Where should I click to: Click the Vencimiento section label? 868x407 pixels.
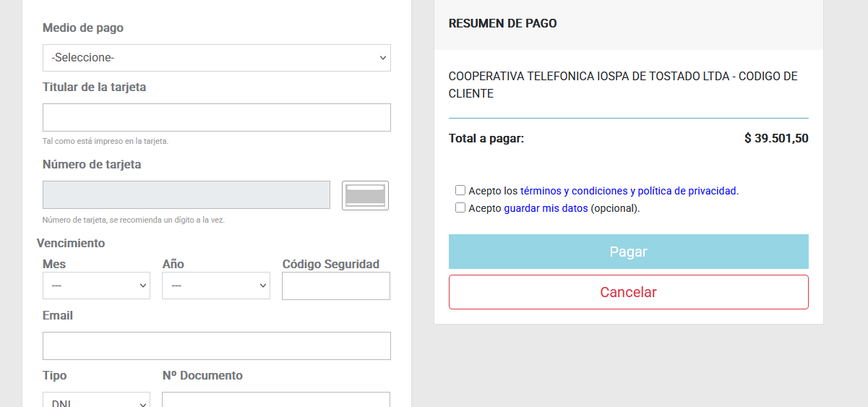point(71,243)
